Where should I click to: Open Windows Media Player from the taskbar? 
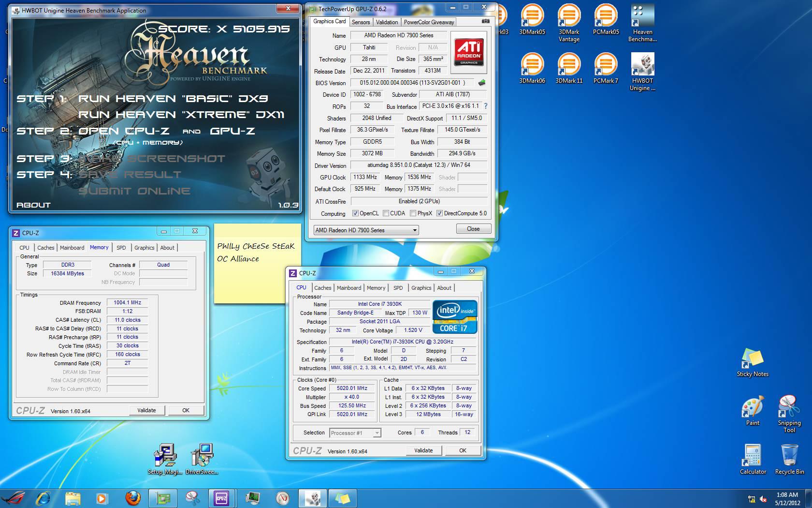tap(102, 498)
